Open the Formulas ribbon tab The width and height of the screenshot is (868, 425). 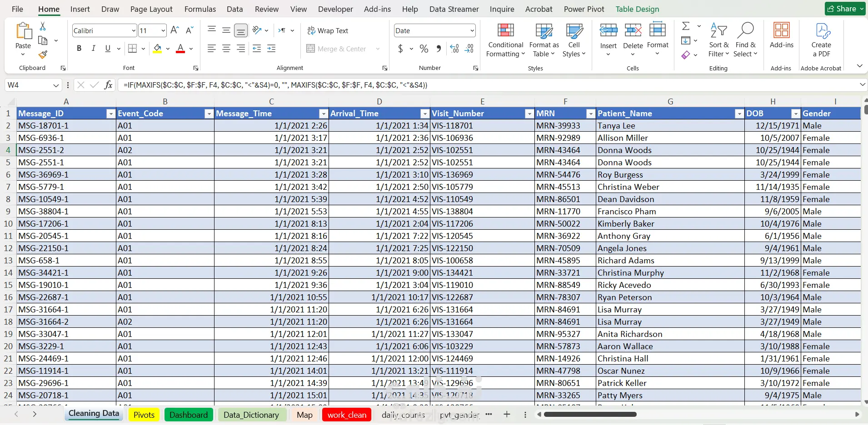[x=200, y=9]
